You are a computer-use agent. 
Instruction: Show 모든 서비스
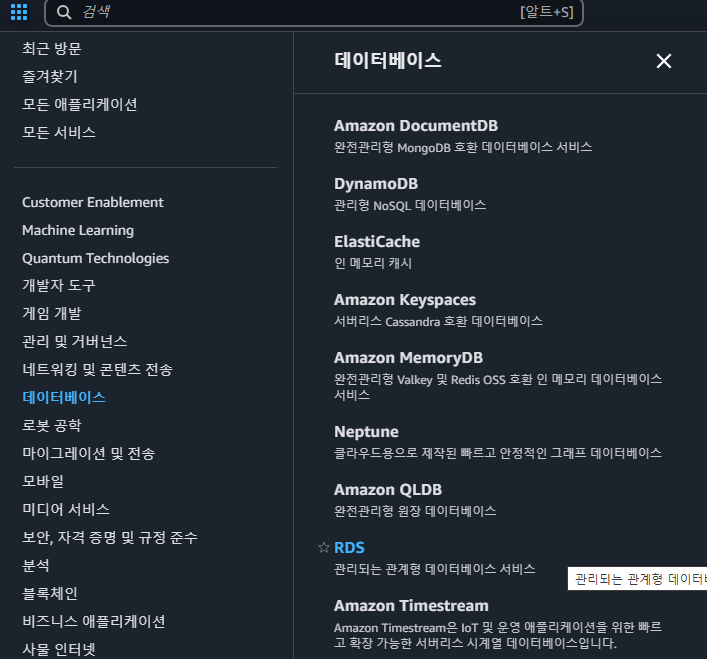pos(59,133)
